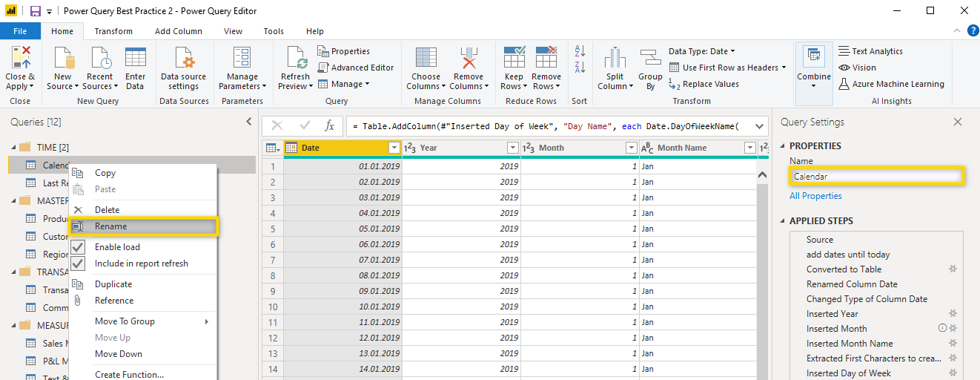This screenshot has height=380, width=980.
Task: Sort ascending with the A-Z icon
Action: tap(580, 51)
